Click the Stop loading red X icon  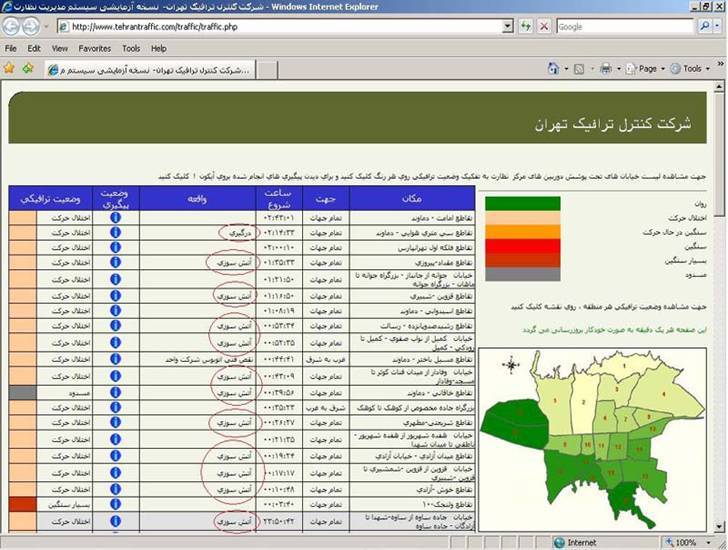coord(544,27)
